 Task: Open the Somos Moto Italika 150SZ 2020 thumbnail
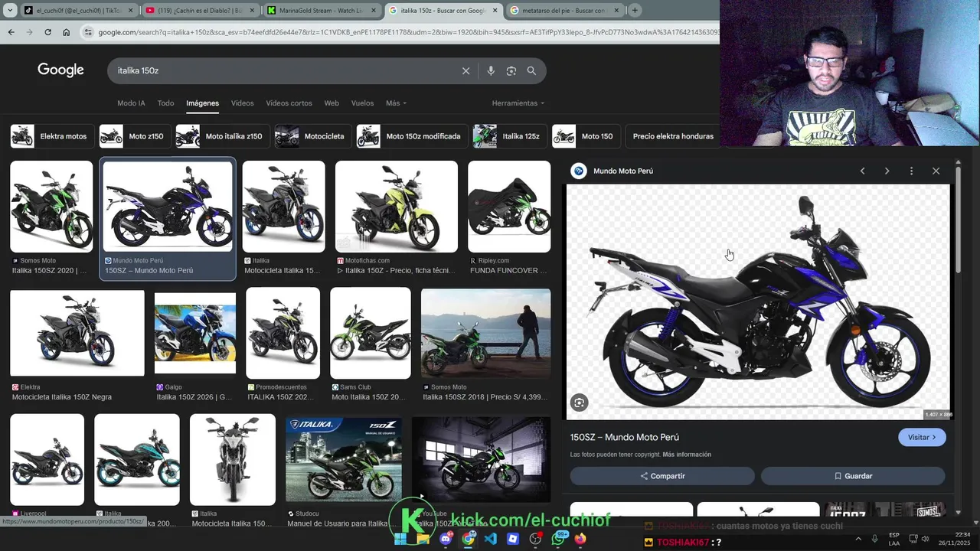click(51, 207)
